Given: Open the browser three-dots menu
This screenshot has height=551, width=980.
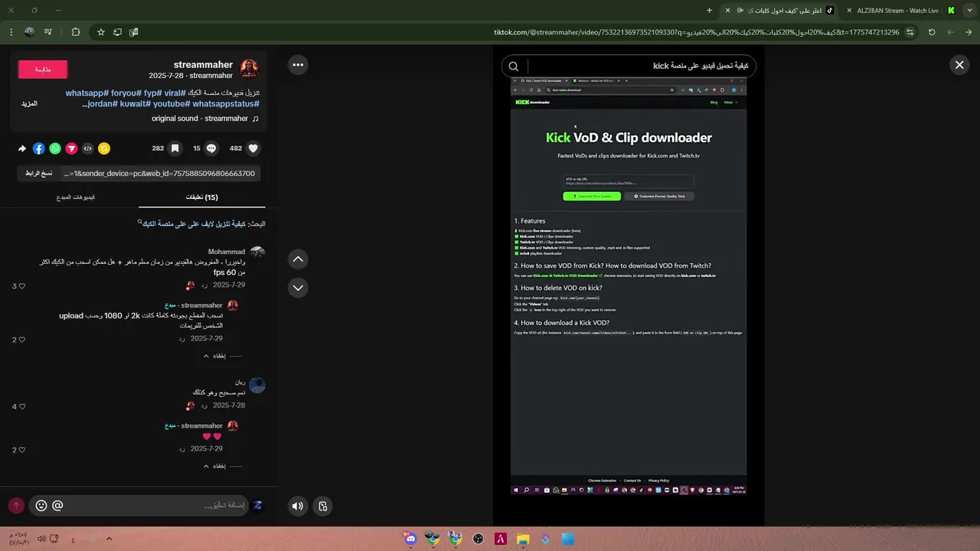Looking at the screenshot, I should click(x=11, y=32).
